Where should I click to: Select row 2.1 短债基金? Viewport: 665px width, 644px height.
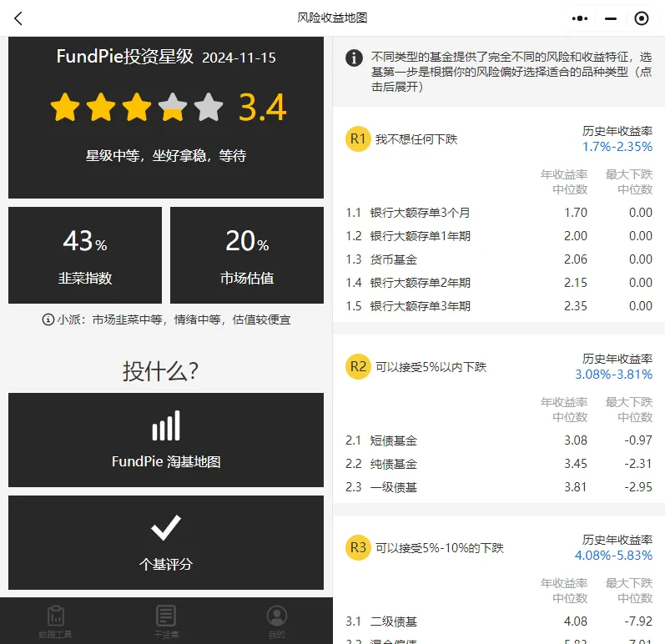click(499, 440)
